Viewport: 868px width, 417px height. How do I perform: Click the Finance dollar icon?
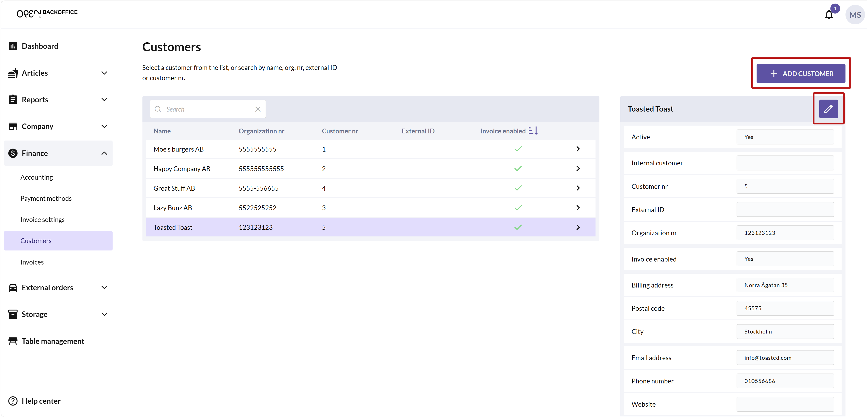coord(13,153)
